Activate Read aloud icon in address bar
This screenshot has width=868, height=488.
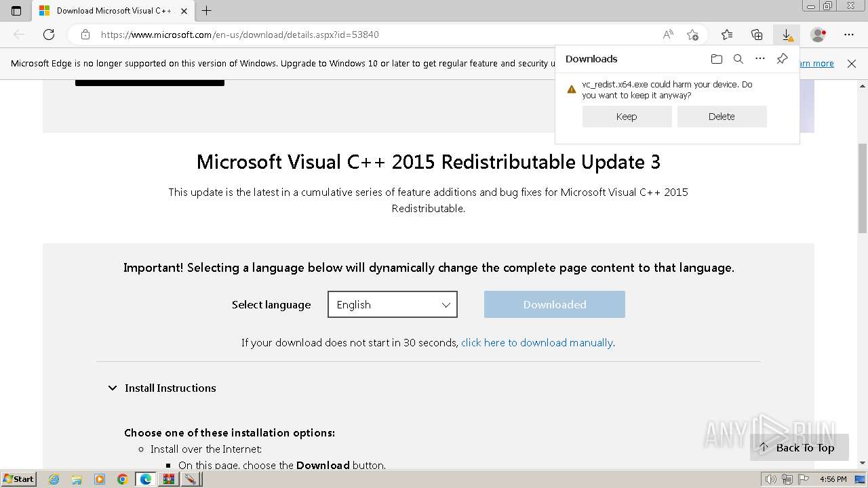point(668,35)
